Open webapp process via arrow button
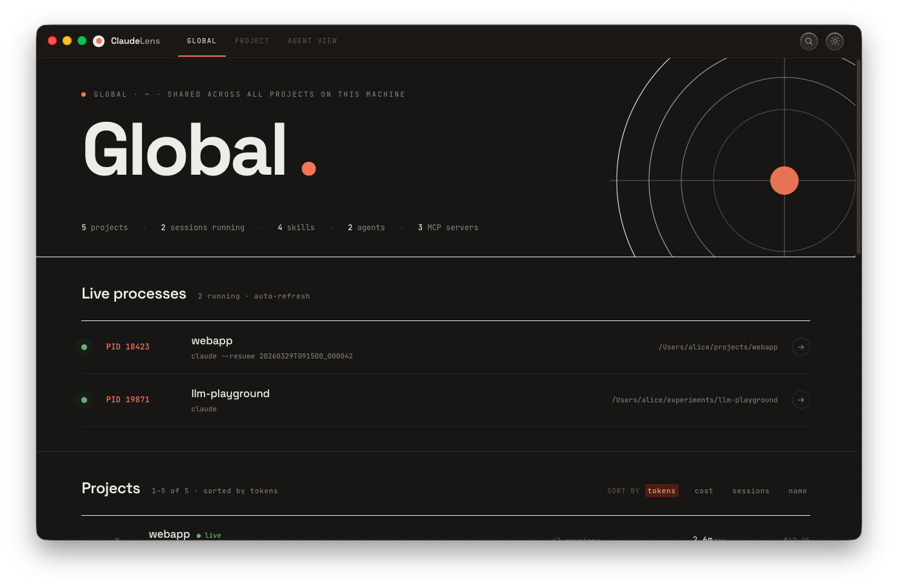Screen dimensions: 898x588 click(801, 347)
